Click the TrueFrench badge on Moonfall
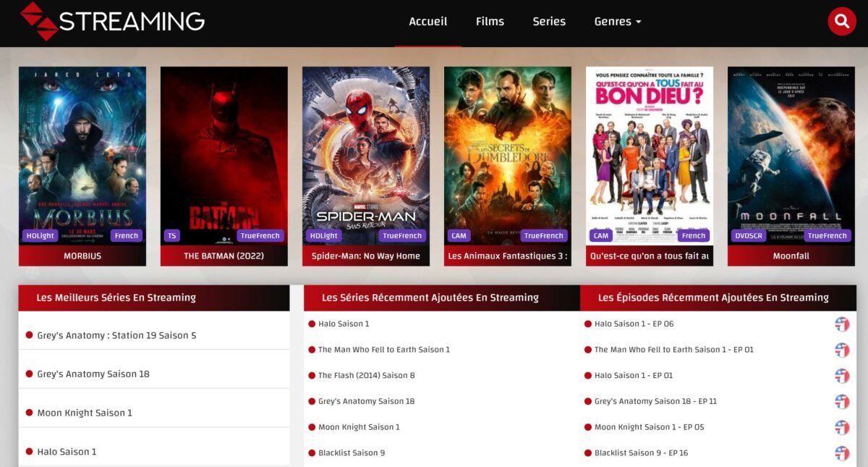868x467 pixels. click(x=827, y=235)
